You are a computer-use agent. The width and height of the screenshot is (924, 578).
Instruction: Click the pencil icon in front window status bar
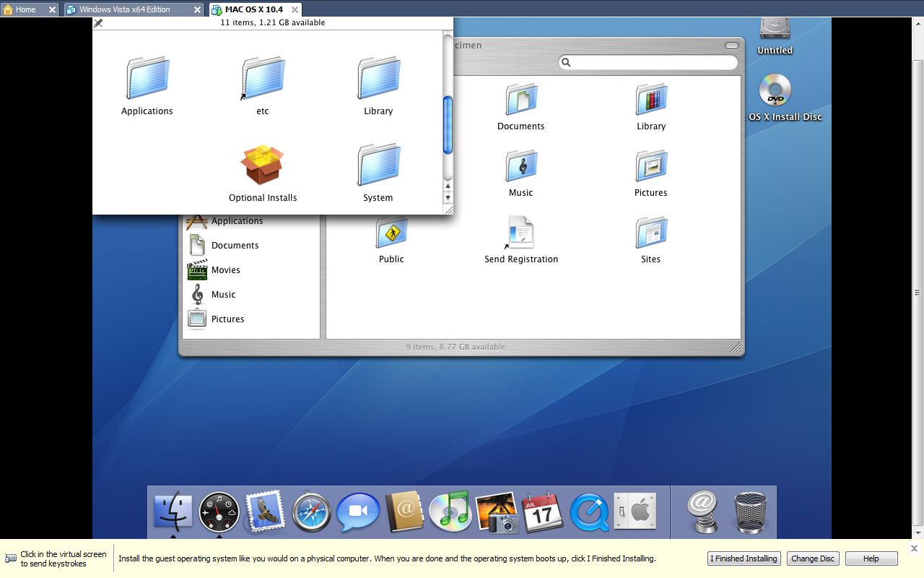click(99, 22)
